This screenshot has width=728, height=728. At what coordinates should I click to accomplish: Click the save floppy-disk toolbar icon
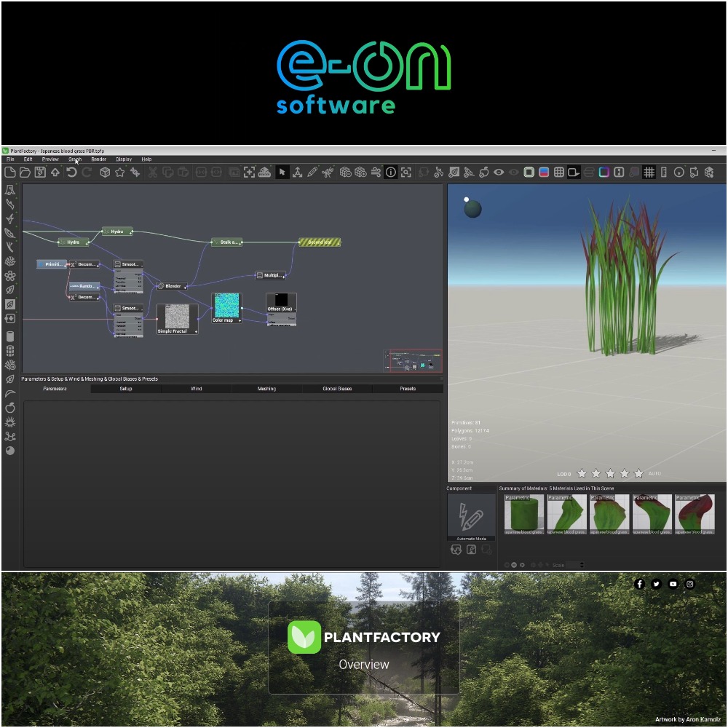(40, 173)
